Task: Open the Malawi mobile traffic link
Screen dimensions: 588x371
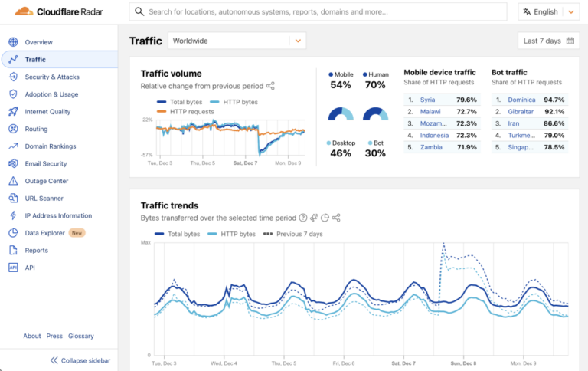Action: tap(430, 111)
